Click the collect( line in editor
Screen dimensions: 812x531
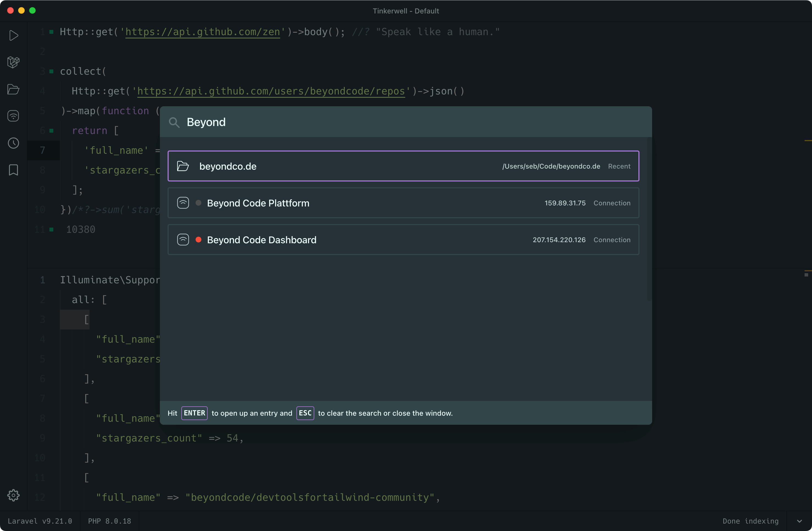[x=83, y=71]
